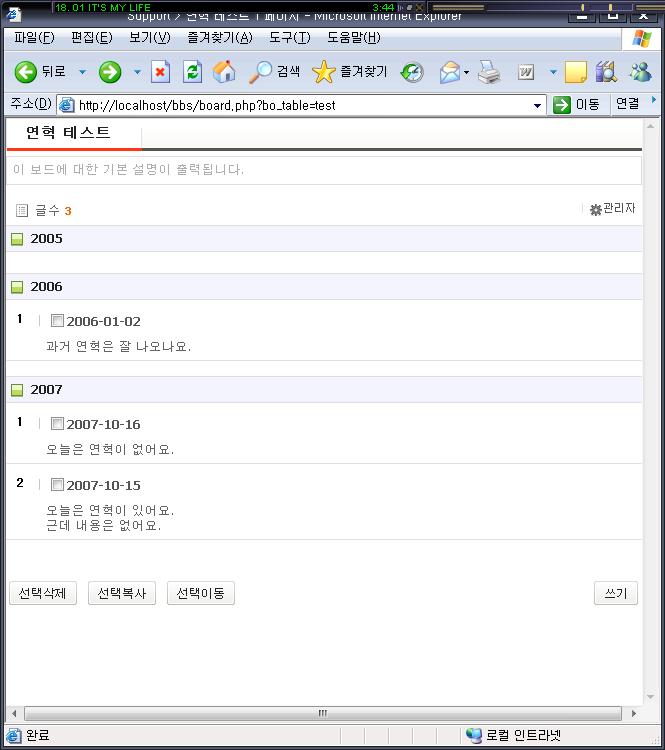Open the address bar dropdown arrow

[x=538, y=105]
